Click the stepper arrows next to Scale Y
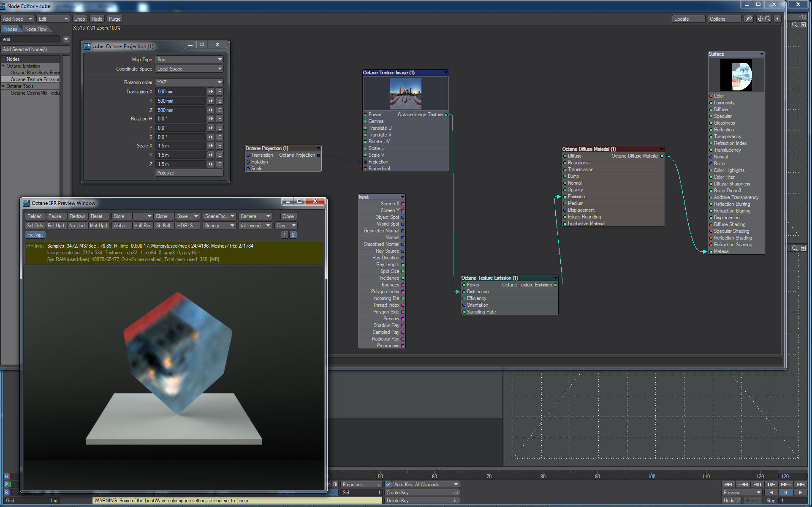The width and height of the screenshot is (812, 507). [210, 155]
